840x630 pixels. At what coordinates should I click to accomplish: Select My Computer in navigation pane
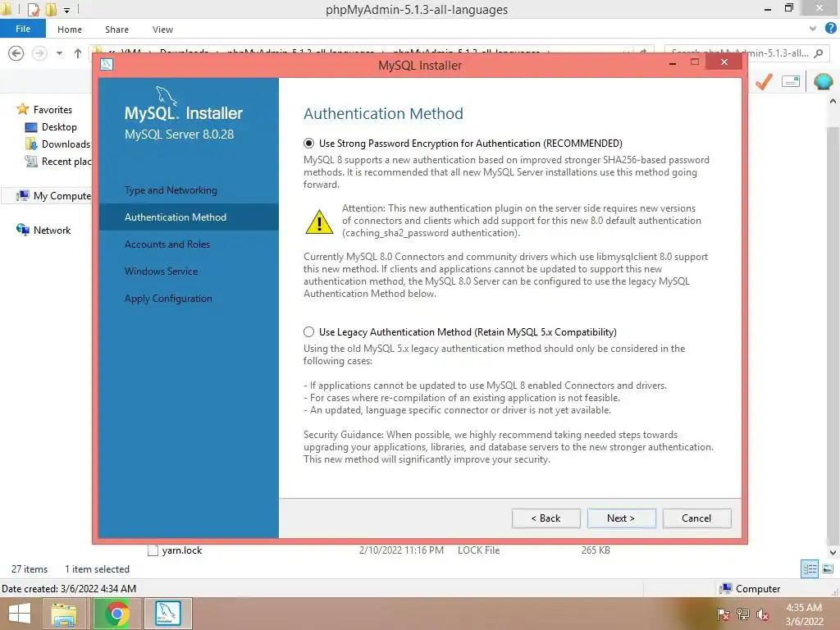coord(62,195)
